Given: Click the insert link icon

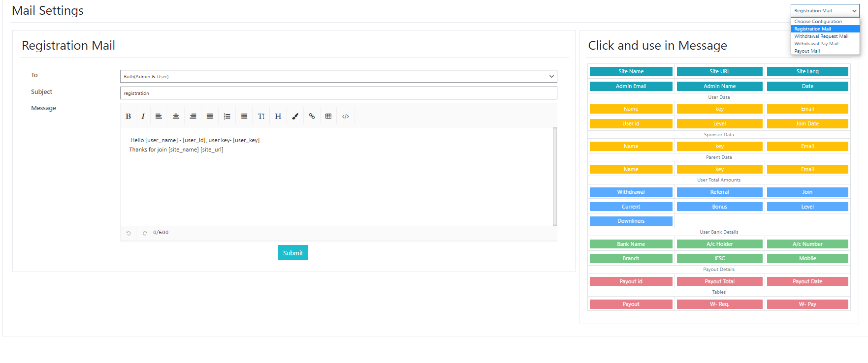Looking at the screenshot, I should [x=312, y=117].
